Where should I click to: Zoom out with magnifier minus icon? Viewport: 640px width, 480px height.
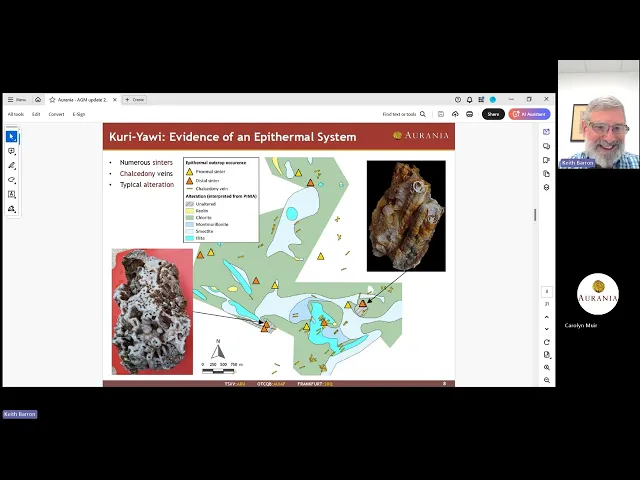[547, 380]
